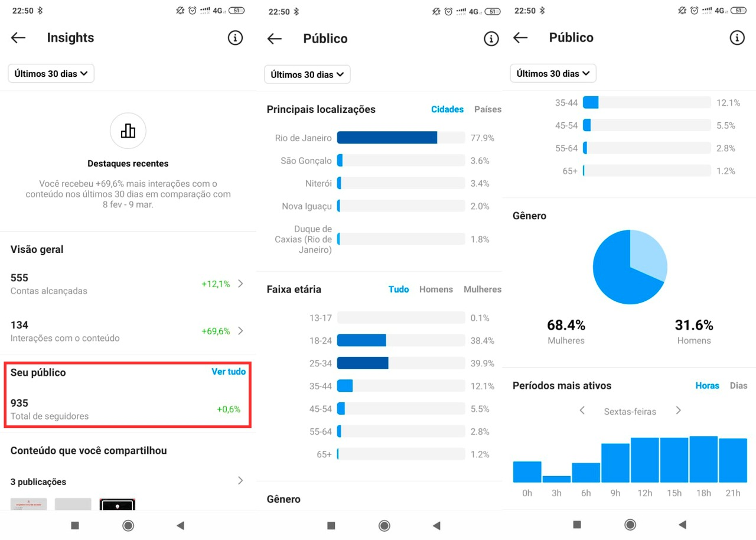
Task: Open third shared post thumbnail with black image
Action: pyautogui.click(x=117, y=504)
